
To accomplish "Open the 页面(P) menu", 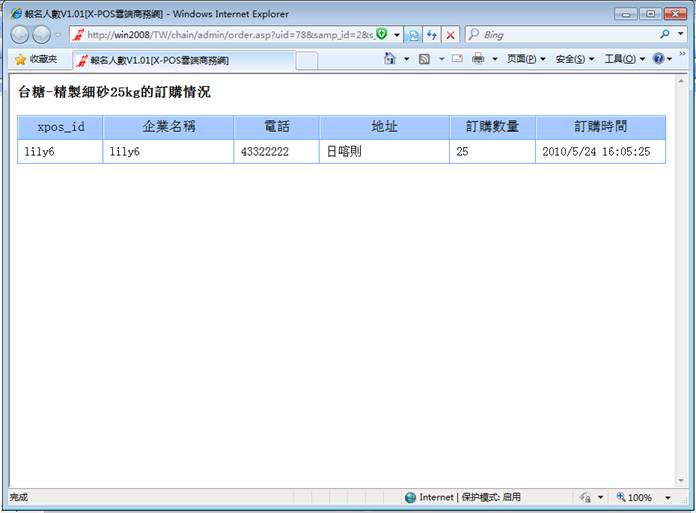I will click(x=525, y=60).
